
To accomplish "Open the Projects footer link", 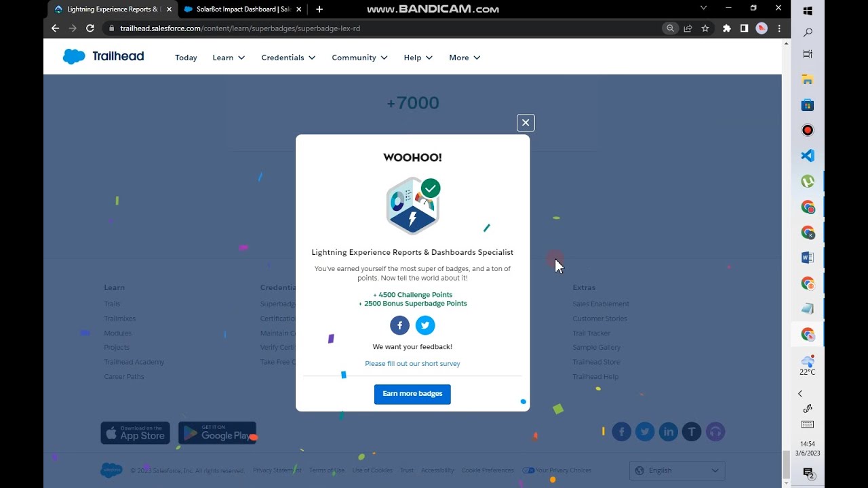I will [x=117, y=348].
